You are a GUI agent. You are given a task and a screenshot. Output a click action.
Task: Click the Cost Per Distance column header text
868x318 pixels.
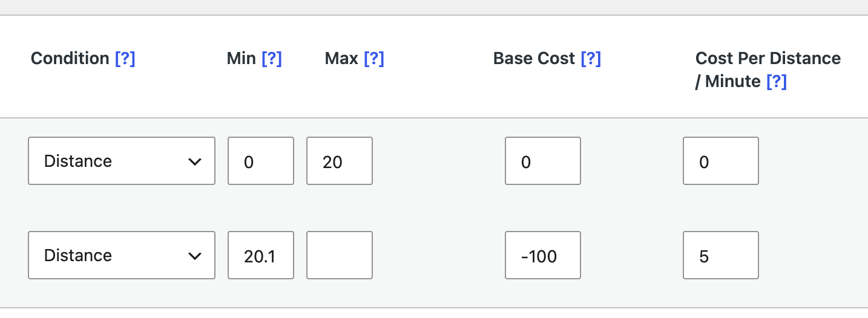pyautogui.click(x=768, y=70)
